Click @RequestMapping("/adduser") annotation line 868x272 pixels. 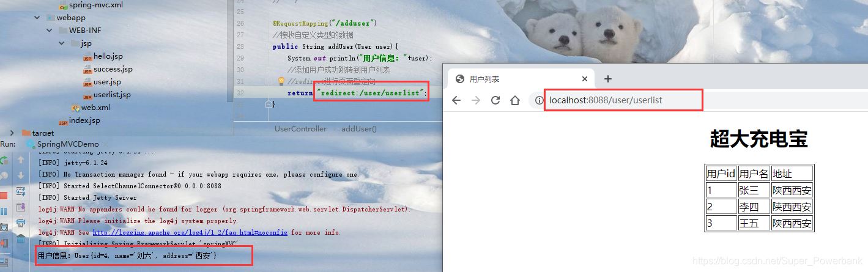[324, 23]
